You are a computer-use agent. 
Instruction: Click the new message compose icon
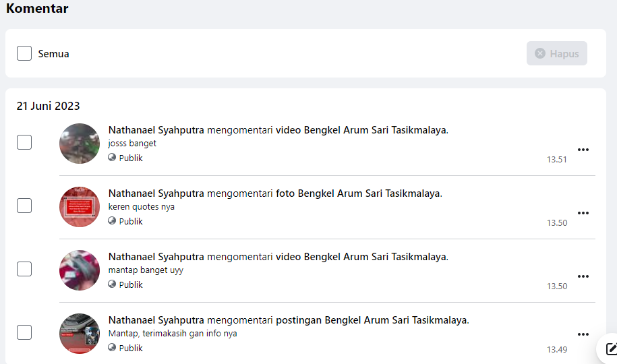pyautogui.click(x=611, y=348)
